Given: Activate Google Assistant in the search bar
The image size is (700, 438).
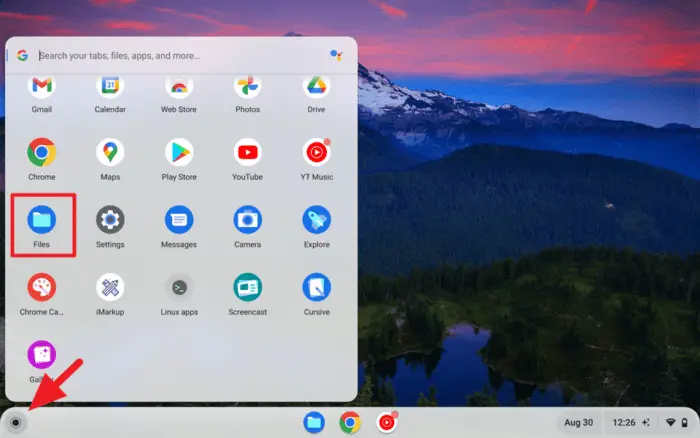Looking at the screenshot, I should (x=336, y=55).
